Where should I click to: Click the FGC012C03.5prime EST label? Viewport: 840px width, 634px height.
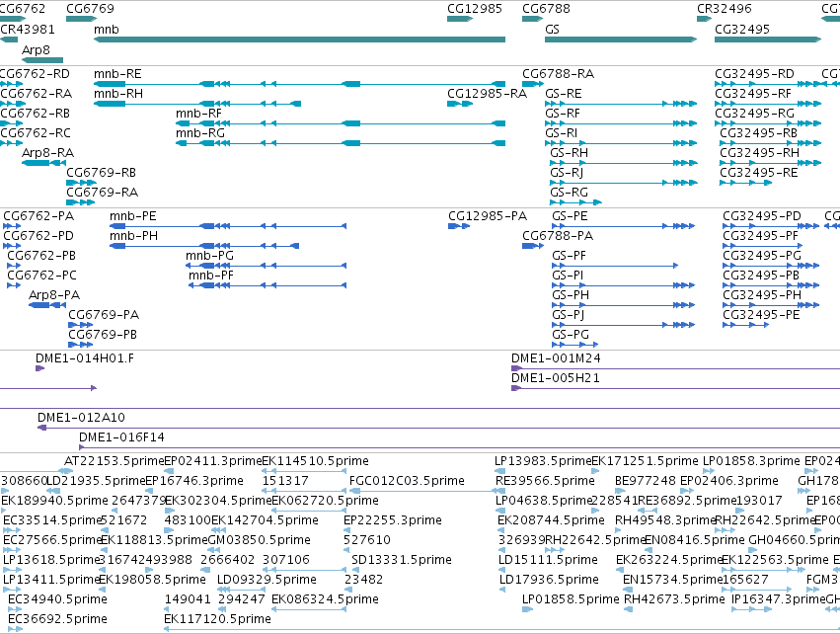tap(407, 481)
